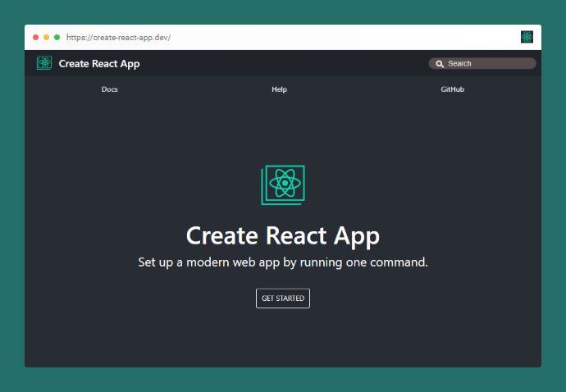The image size is (566, 392).
Task: Open the GitHub navigation link
Action: pyautogui.click(x=452, y=89)
